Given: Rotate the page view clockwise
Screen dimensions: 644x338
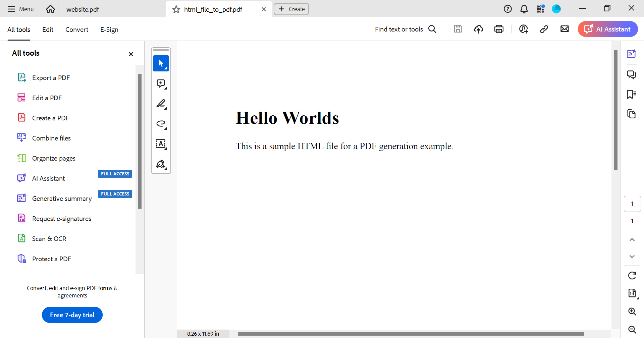Looking at the screenshot, I should coord(632,276).
